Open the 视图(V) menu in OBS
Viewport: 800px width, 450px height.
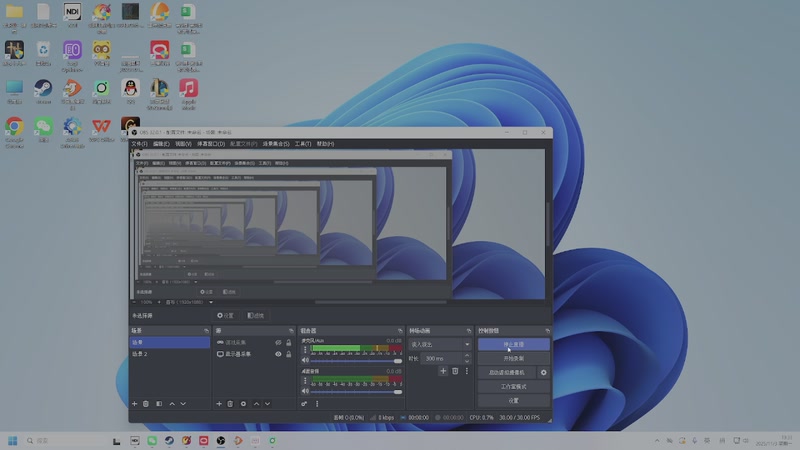(x=183, y=144)
